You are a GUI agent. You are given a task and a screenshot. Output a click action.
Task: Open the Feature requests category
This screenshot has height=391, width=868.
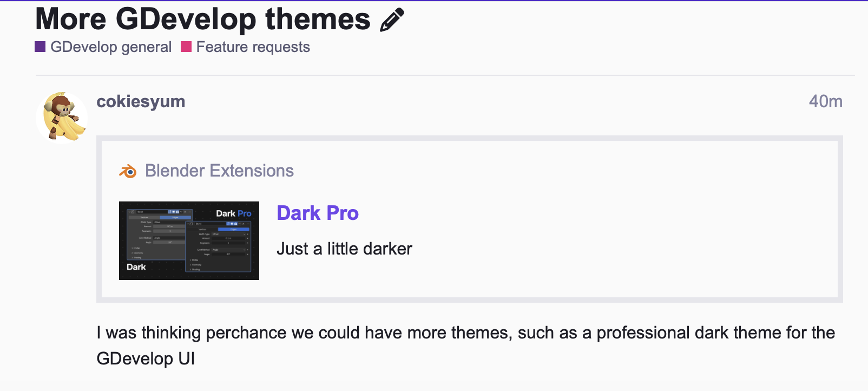(253, 47)
